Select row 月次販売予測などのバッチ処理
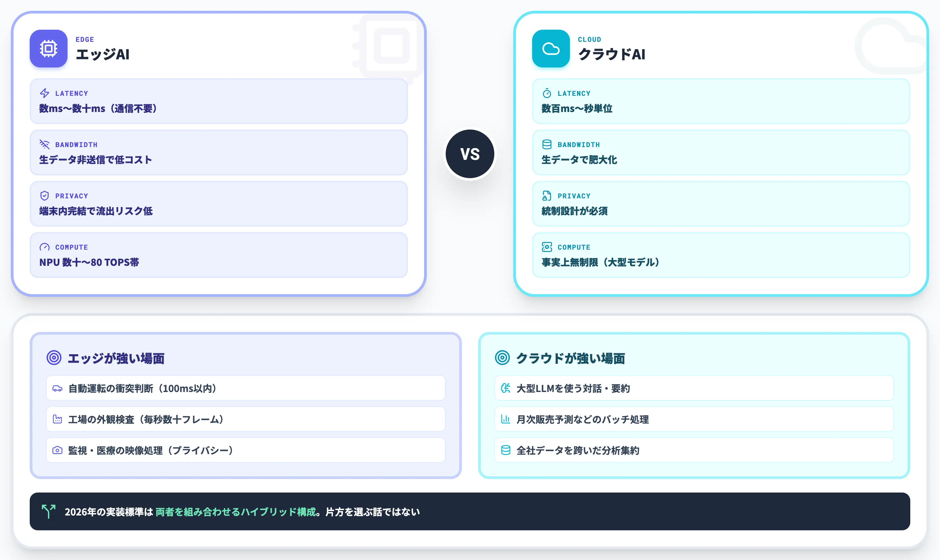This screenshot has height=560, width=940. [x=694, y=419]
